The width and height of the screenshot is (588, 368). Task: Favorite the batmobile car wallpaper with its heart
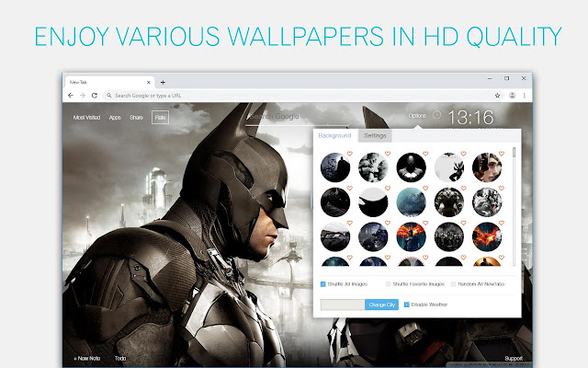(349, 223)
